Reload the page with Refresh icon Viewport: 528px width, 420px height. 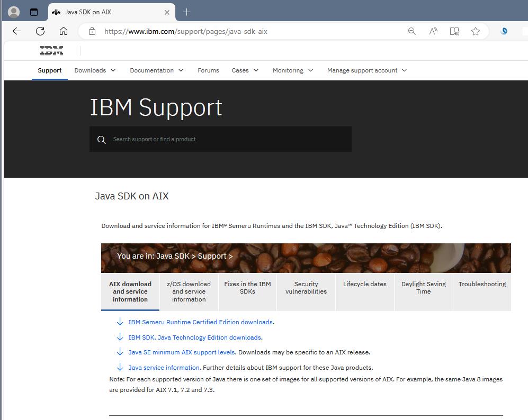coord(40,31)
